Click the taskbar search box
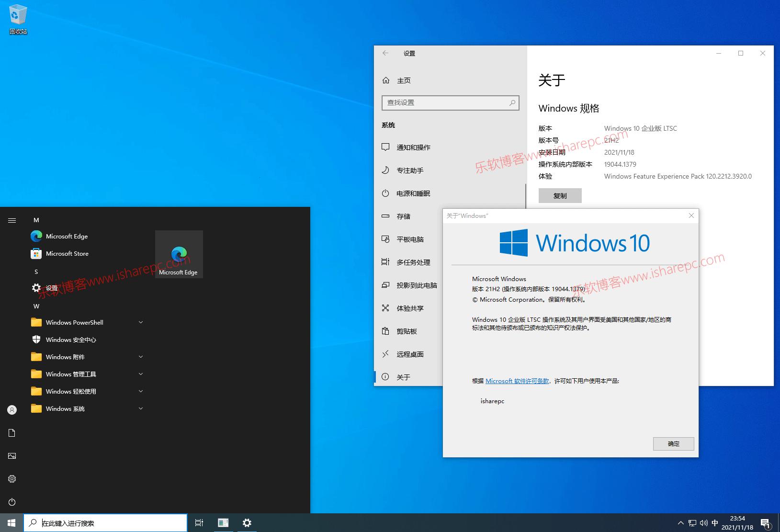The image size is (780, 532). tap(105, 523)
